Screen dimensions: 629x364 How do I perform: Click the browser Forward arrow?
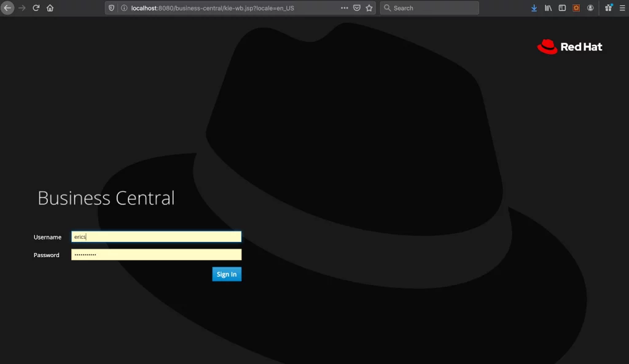22,8
